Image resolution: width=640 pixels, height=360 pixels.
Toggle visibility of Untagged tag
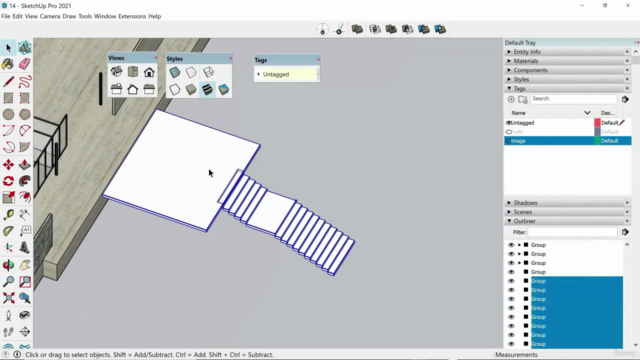[509, 122]
